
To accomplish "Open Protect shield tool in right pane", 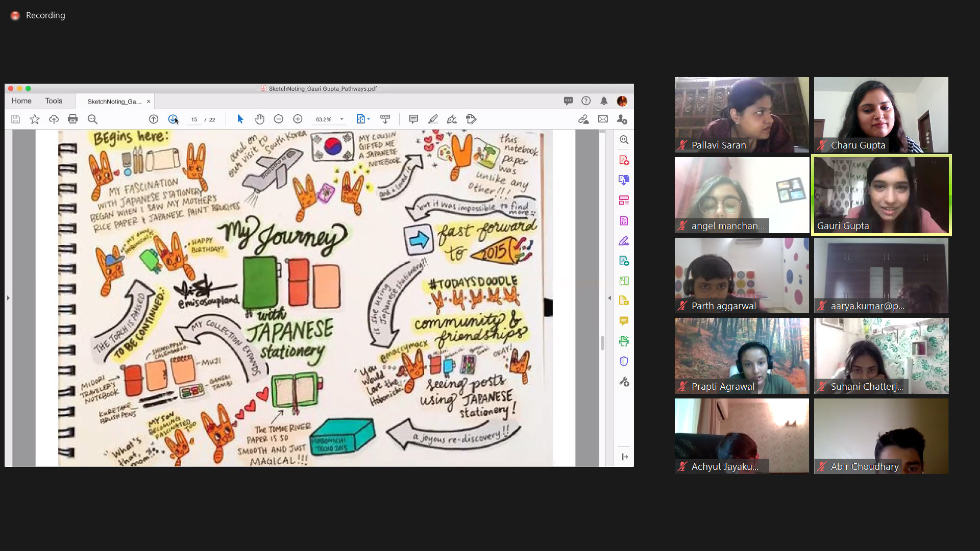I will tap(624, 362).
